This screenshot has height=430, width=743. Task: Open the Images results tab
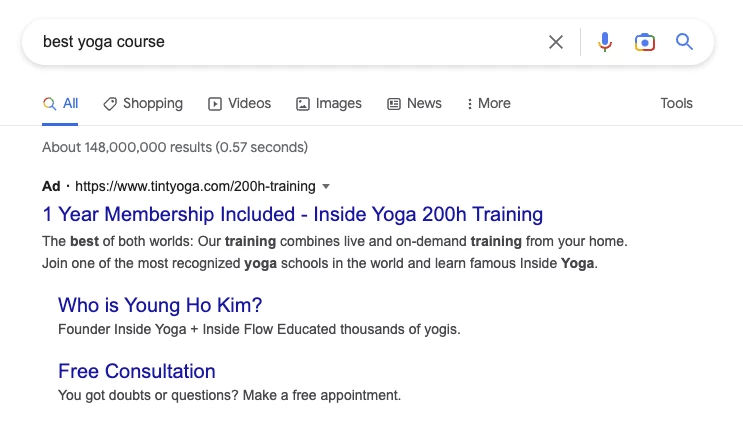tap(338, 103)
